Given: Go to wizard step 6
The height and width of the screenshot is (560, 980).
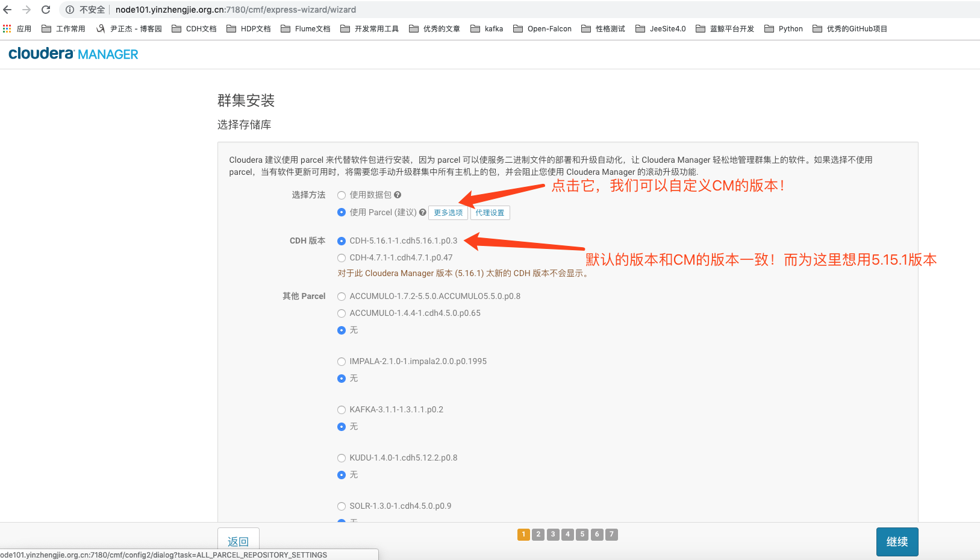Looking at the screenshot, I should [x=597, y=534].
